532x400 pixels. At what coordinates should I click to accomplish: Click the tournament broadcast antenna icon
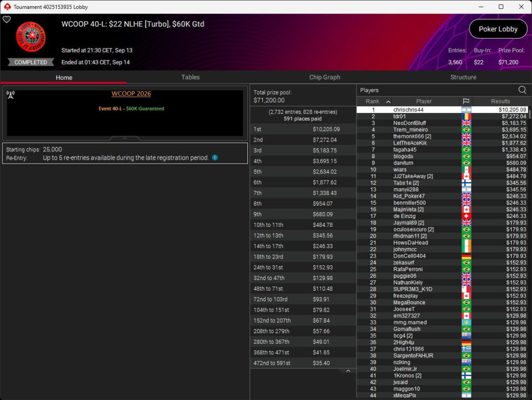[x=10, y=95]
